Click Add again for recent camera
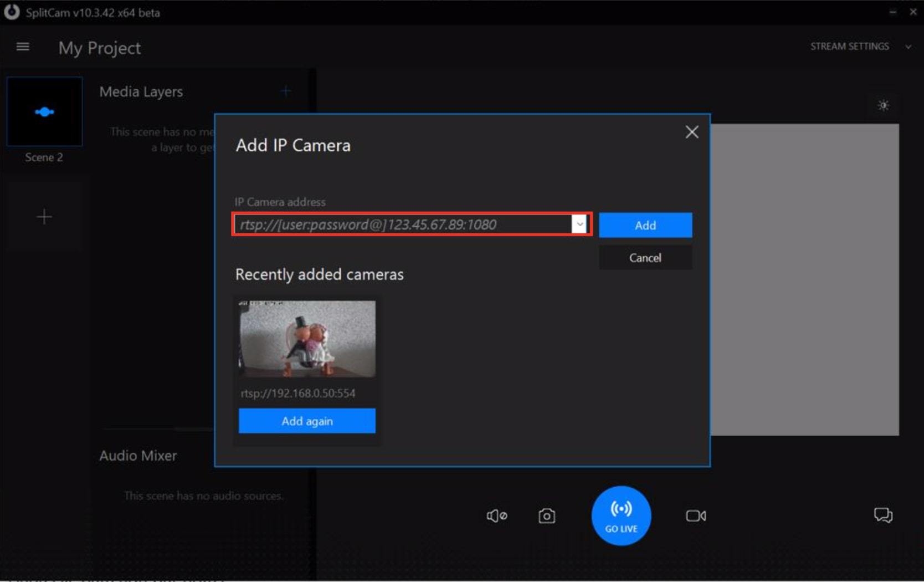Image resolution: width=924 pixels, height=582 pixels. click(307, 421)
